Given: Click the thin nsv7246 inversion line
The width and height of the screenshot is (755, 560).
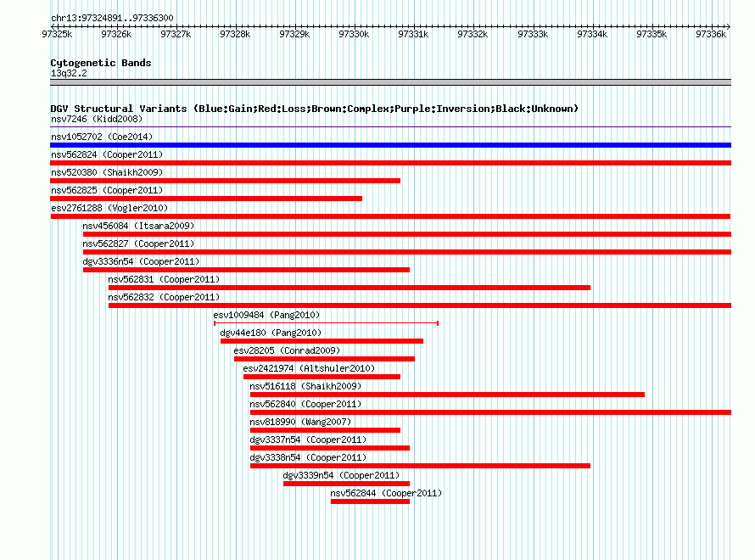Looking at the screenshot, I should point(390,127).
